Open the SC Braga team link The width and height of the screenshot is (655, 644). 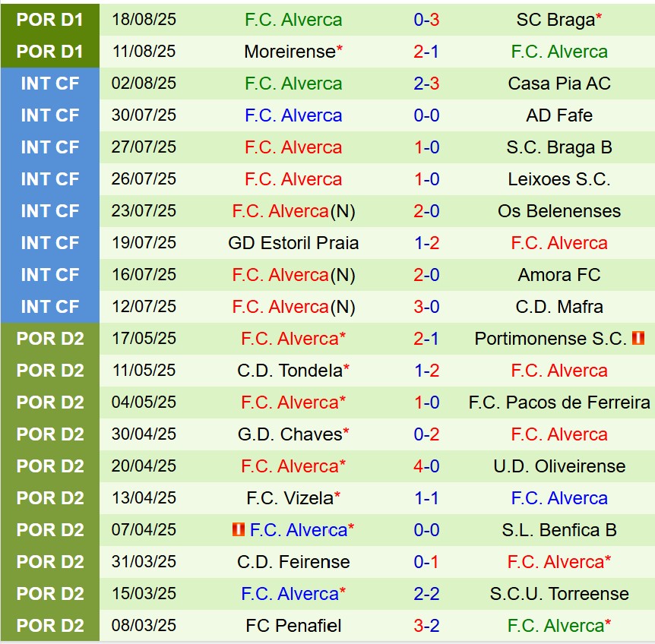pos(555,20)
